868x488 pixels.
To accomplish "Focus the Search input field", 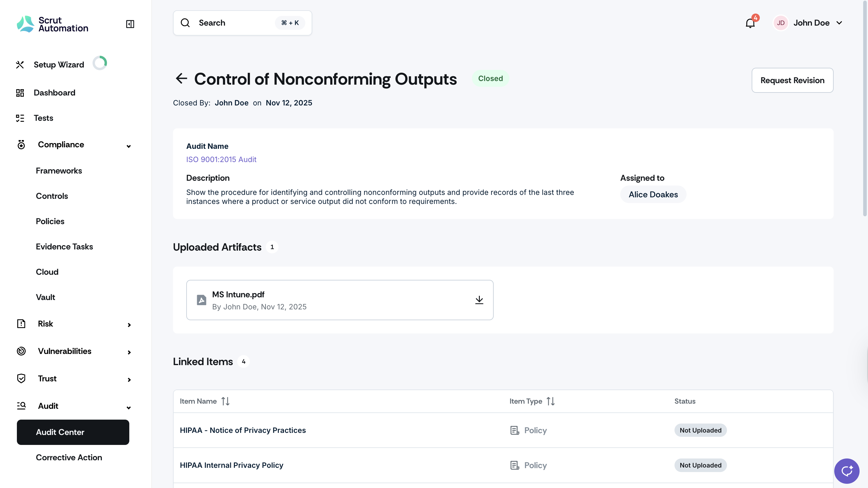I will (x=243, y=23).
